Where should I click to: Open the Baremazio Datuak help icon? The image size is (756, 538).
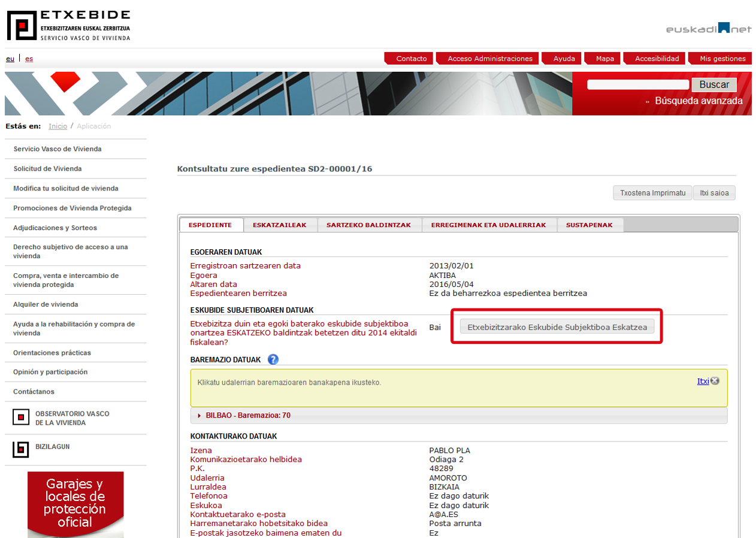(273, 359)
